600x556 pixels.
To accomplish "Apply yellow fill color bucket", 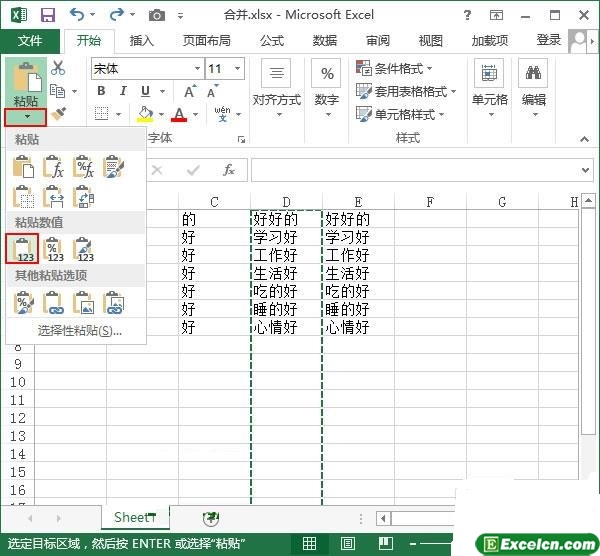I will pos(145,114).
